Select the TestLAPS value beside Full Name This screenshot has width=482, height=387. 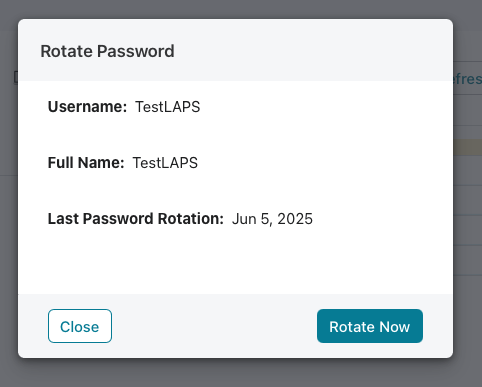click(165, 163)
